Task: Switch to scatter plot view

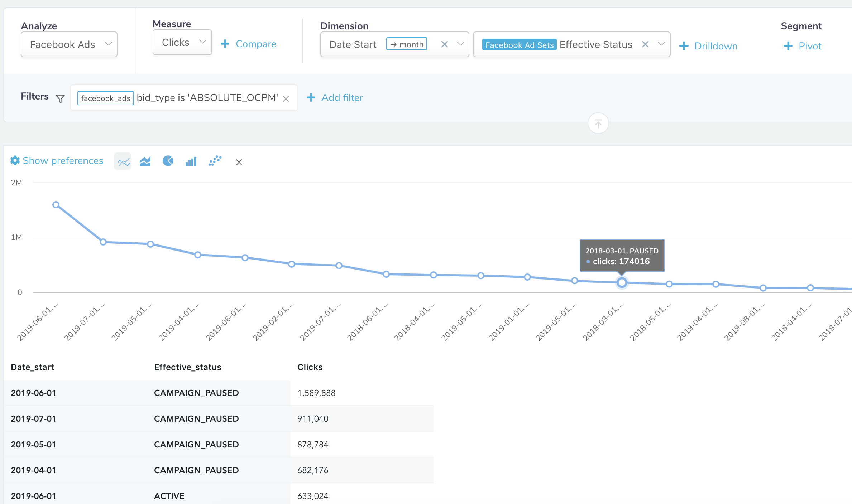Action: click(215, 161)
